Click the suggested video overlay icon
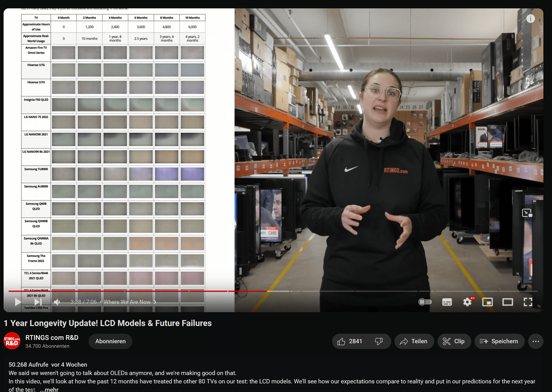The image size is (552, 392). coord(527,213)
